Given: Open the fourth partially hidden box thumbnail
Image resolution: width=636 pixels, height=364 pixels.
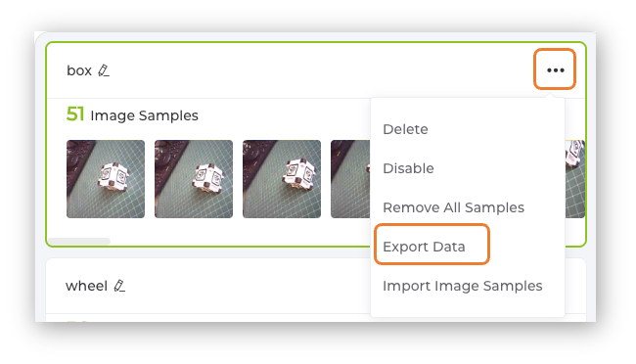Looking at the screenshot, I should (350, 179).
